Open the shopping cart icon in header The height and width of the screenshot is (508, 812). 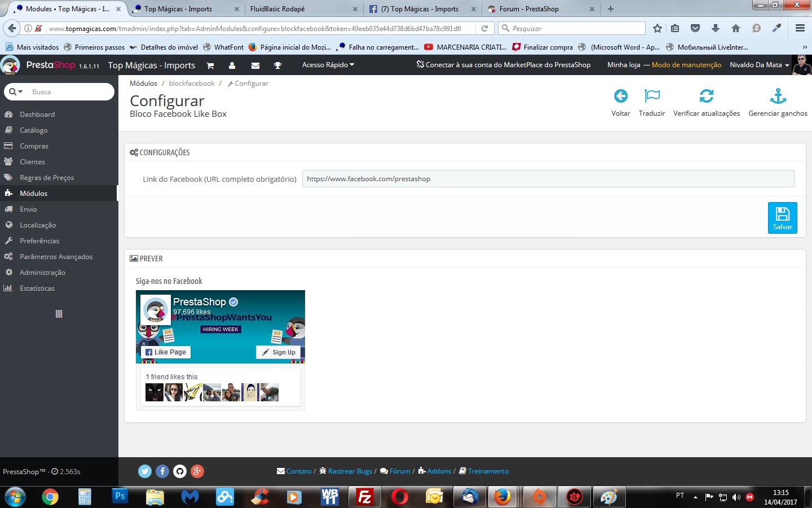[210, 65]
